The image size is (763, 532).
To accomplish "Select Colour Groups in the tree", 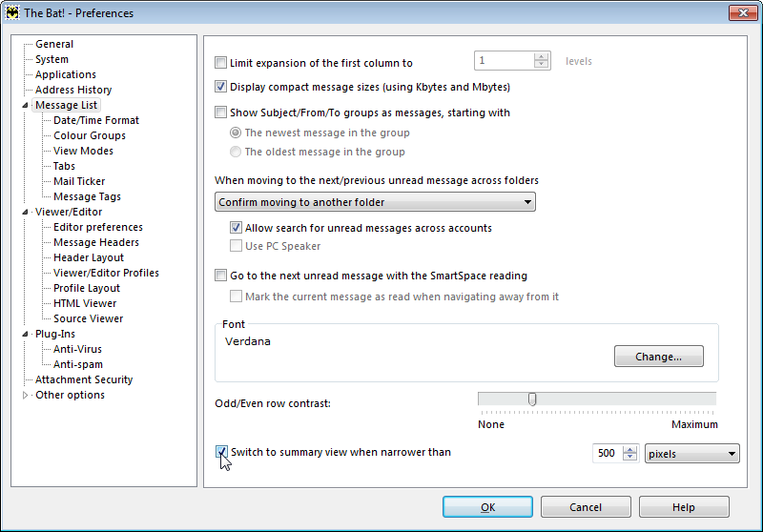I will point(90,135).
